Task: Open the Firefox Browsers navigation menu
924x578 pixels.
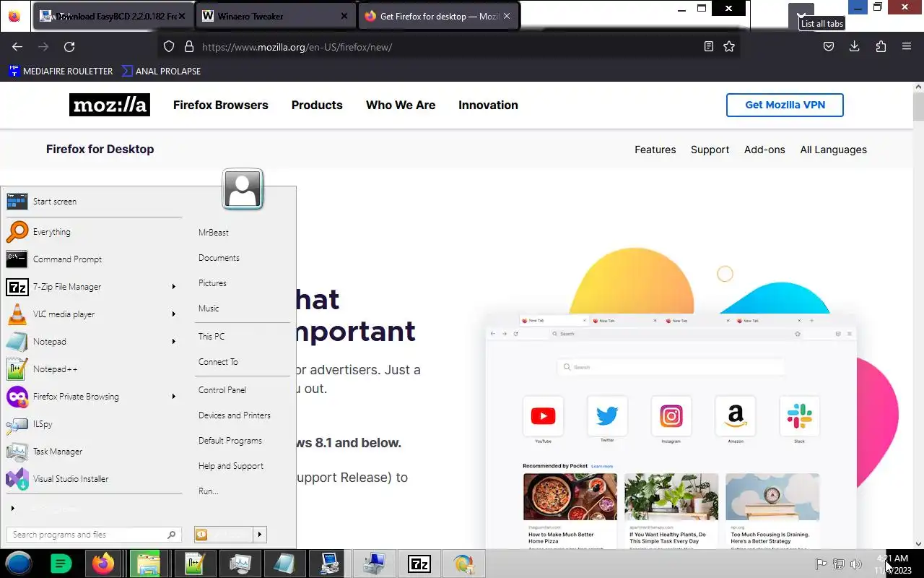Action: (x=221, y=105)
